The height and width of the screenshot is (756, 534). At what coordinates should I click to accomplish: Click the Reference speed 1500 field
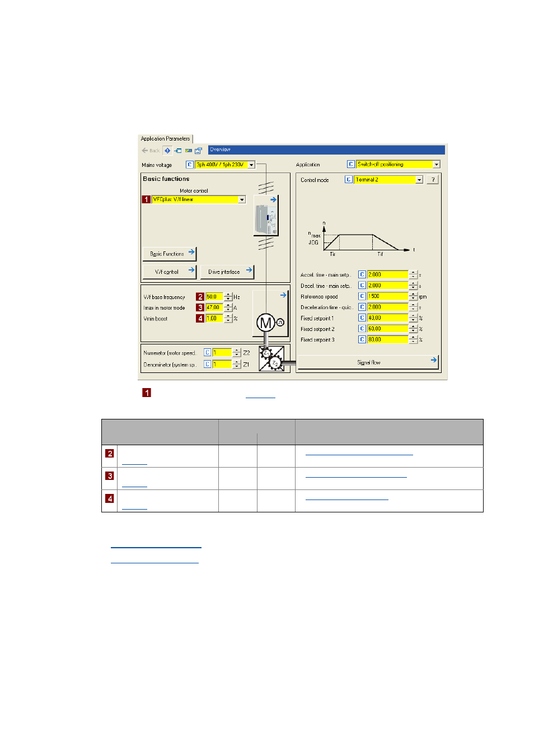click(x=388, y=296)
